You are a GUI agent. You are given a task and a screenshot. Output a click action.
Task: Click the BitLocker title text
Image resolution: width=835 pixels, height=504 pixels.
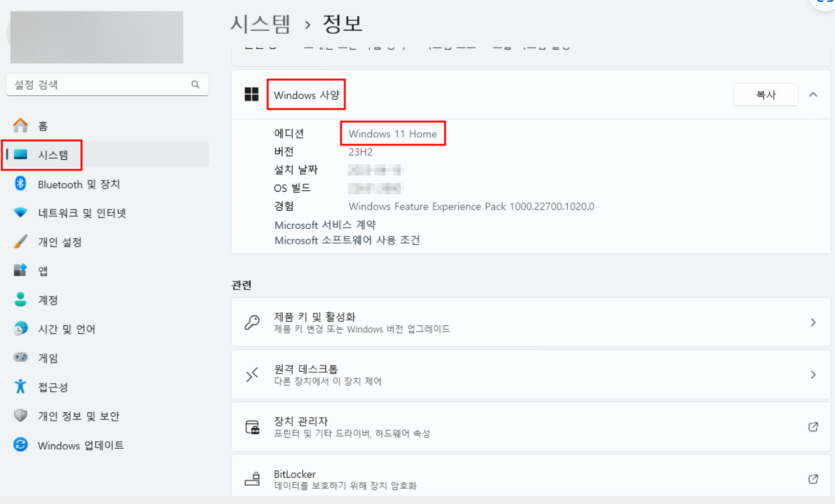click(x=295, y=474)
